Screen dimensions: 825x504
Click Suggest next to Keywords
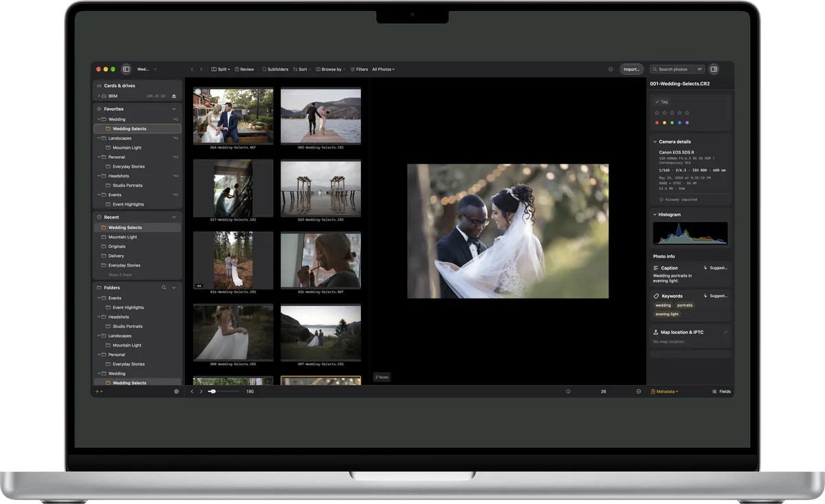pos(715,296)
